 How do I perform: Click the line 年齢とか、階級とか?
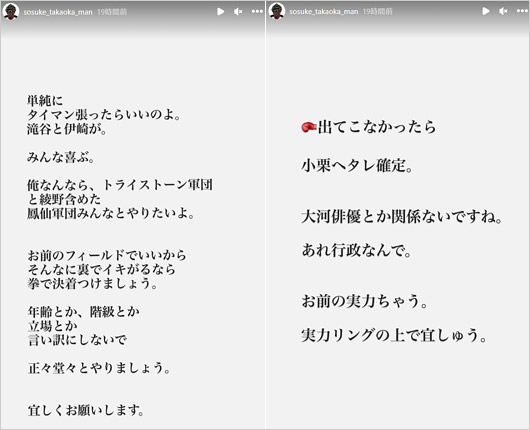(x=83, y=312)
